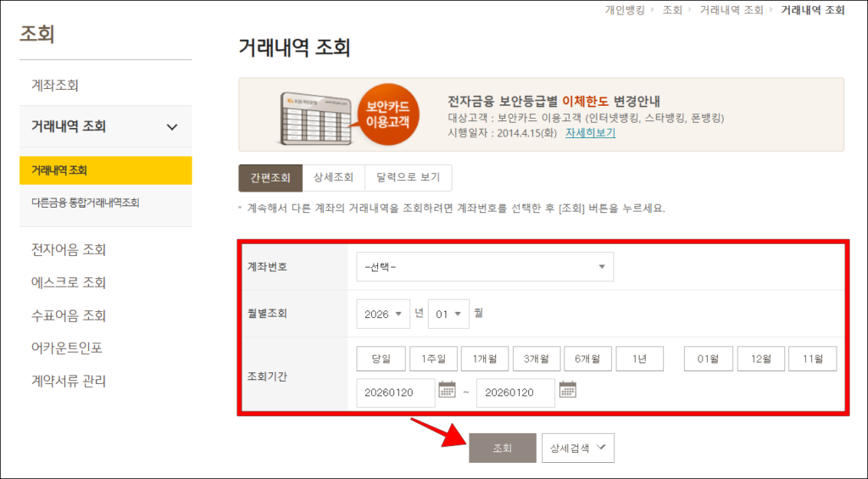
Task: Choose the 11월 month shortcut button
Action: point(813,359)
